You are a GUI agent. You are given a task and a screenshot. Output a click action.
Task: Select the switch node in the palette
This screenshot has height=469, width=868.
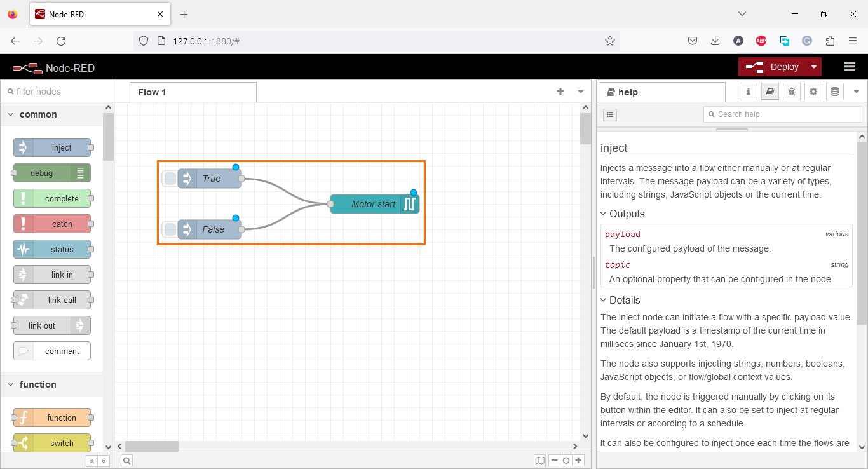pos(53,443)
